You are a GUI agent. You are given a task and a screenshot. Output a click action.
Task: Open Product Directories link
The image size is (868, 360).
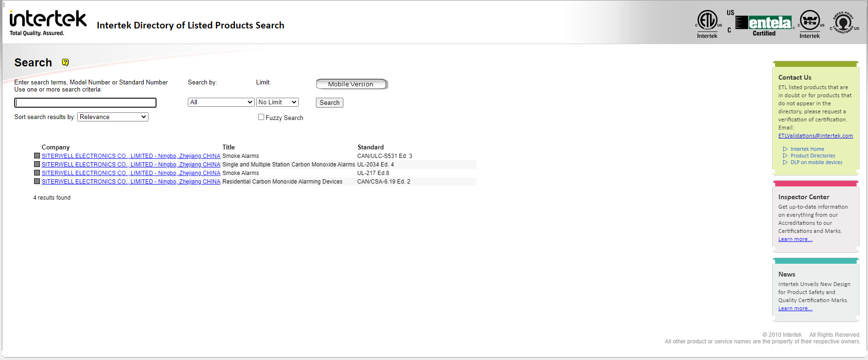813,156
